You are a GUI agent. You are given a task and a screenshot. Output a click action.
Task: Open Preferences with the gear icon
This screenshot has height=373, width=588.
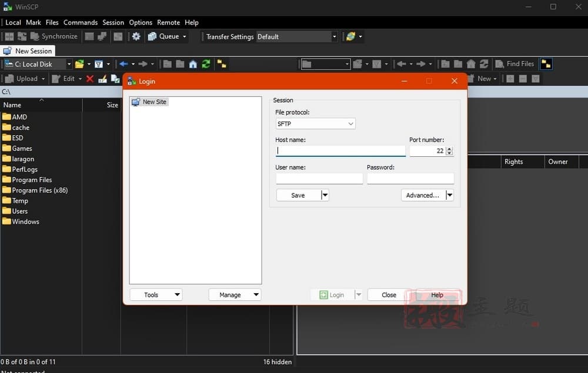point(136,36)
